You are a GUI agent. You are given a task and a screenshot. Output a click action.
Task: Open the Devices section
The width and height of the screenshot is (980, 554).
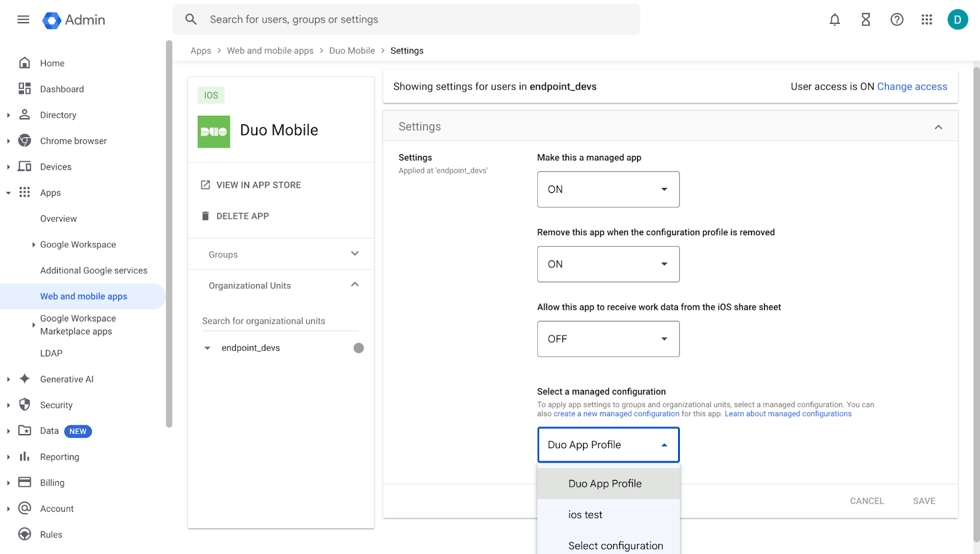click(56, 166)
